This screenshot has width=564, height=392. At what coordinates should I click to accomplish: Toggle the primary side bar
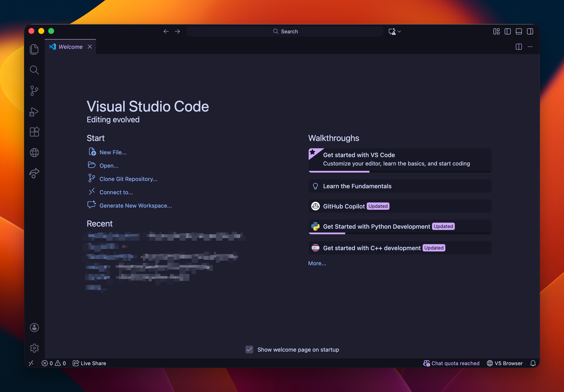(507, 31)
